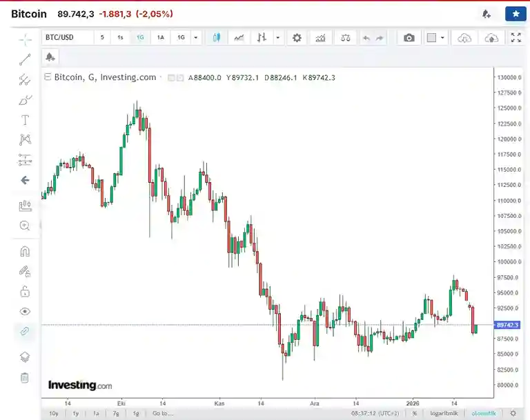The width and height of the screenshot is (530, 420).
Task: Select the text annotation tool
Action: pos(25,120)
